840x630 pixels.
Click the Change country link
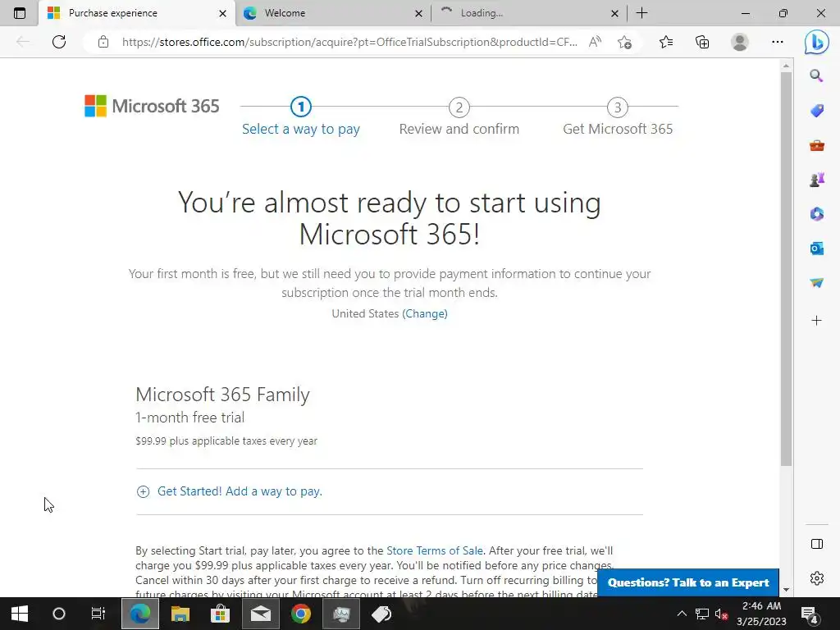click(x=425, y=313)
